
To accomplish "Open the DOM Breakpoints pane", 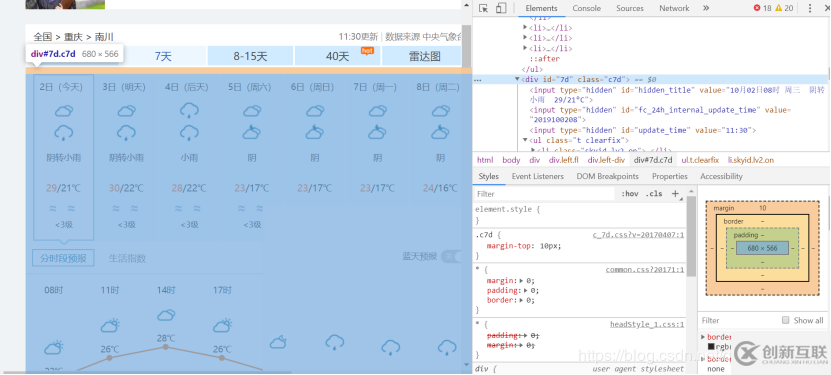I will [607, 176].
